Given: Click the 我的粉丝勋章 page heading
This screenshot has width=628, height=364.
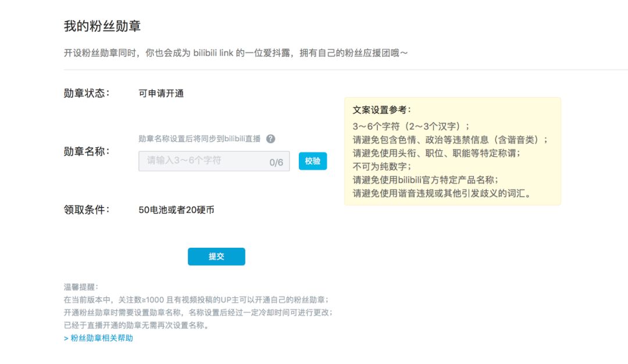Looking at the screenshot, I should click(x=102, y=26).
